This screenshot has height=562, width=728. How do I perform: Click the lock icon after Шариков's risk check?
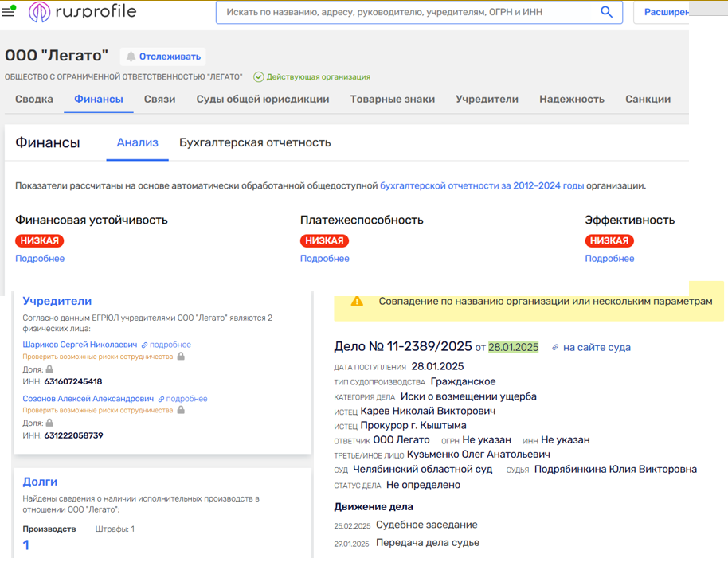tap(181, 357)
